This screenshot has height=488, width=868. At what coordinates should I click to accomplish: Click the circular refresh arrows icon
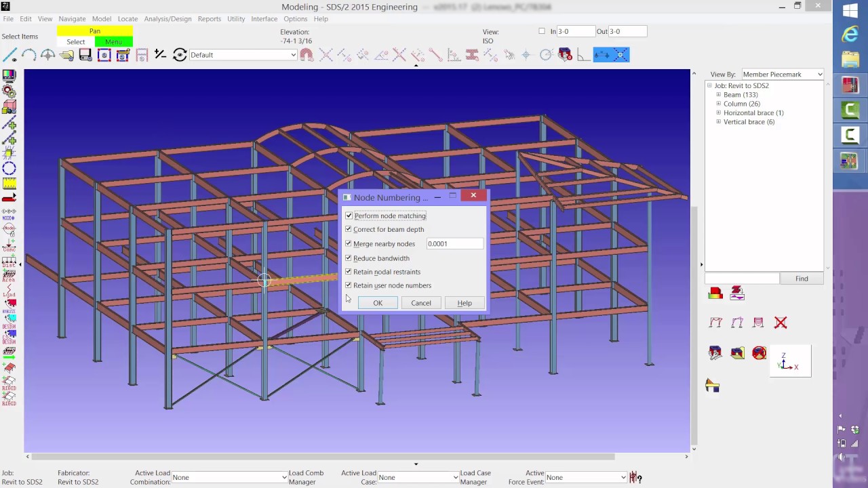180,55
